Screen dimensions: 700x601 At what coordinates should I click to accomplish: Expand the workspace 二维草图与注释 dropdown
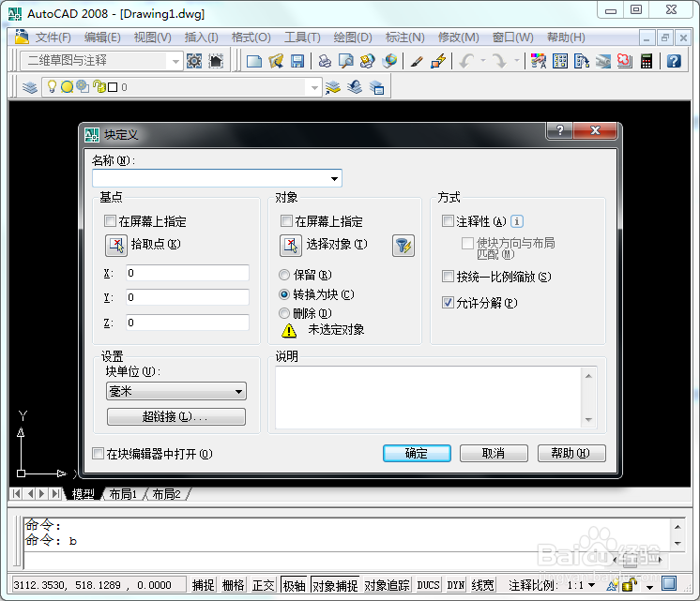[x=175, y=61]
